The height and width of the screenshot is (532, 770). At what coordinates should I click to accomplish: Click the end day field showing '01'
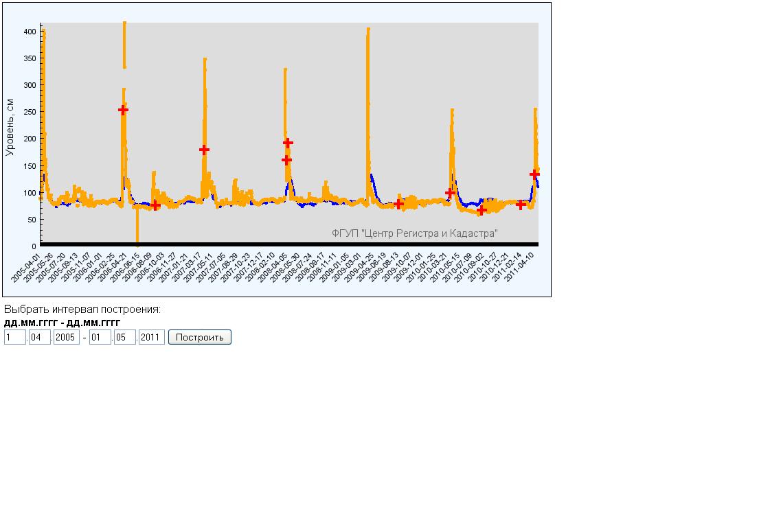pyautogui.click(x=100, y=337)
